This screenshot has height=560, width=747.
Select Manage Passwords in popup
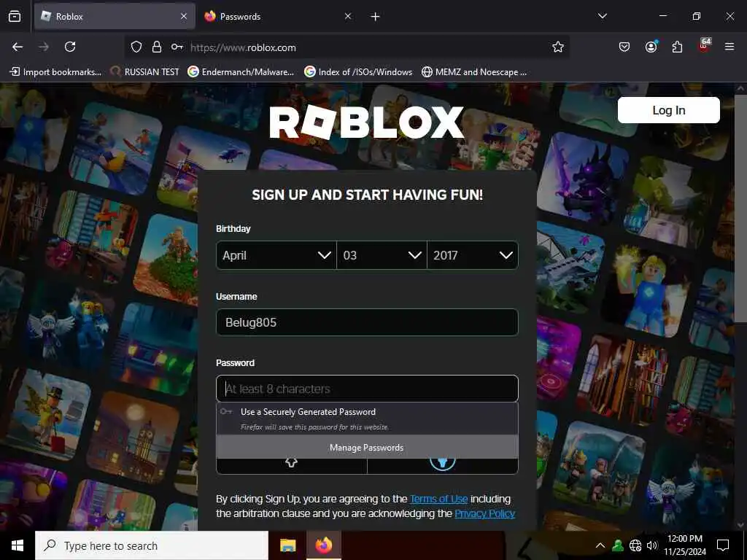pos(367,447)
